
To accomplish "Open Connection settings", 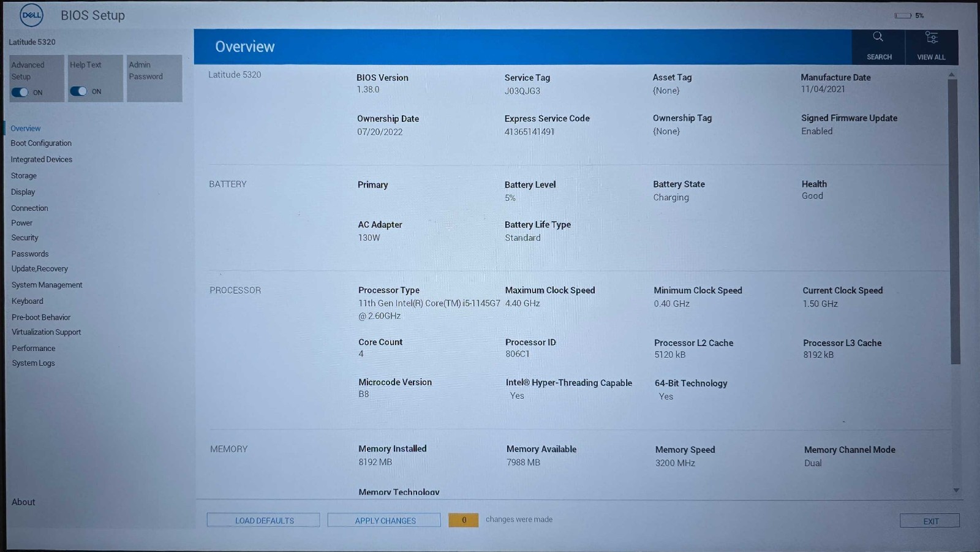I will coord(29,208).
